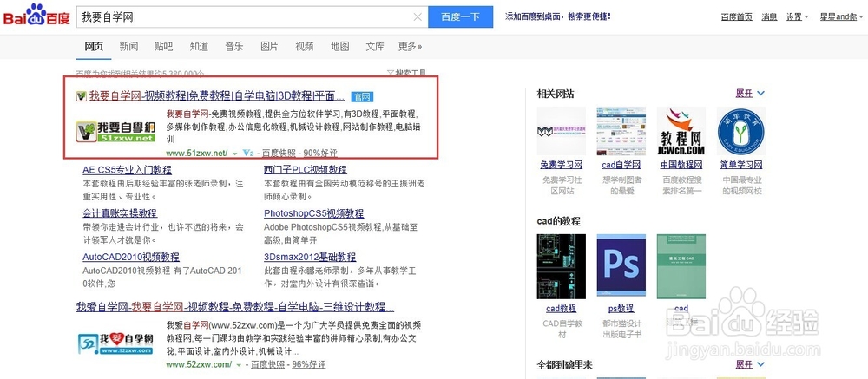The height and width of the screenshot is (379, 868).
Task: Open the cad教程 link
Action: 562,309
